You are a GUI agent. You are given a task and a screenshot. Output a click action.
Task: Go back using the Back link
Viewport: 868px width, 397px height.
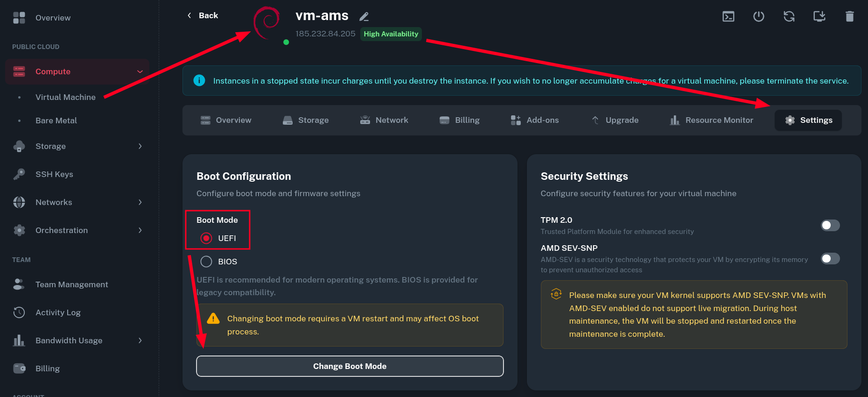(203, 15)
